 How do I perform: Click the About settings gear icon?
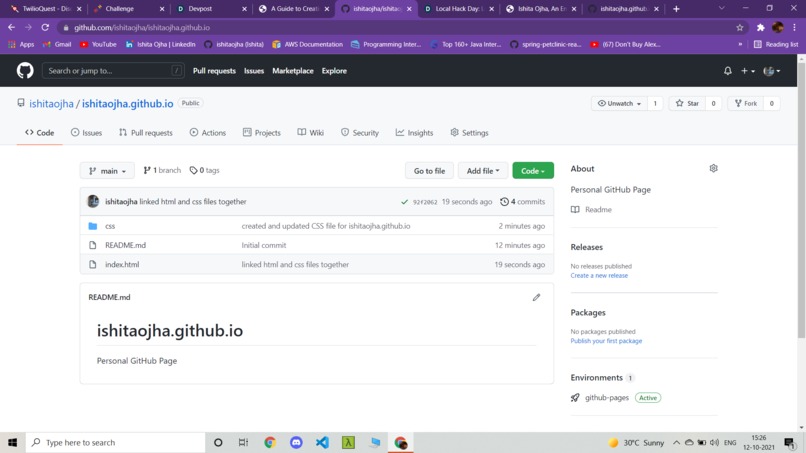713,168
